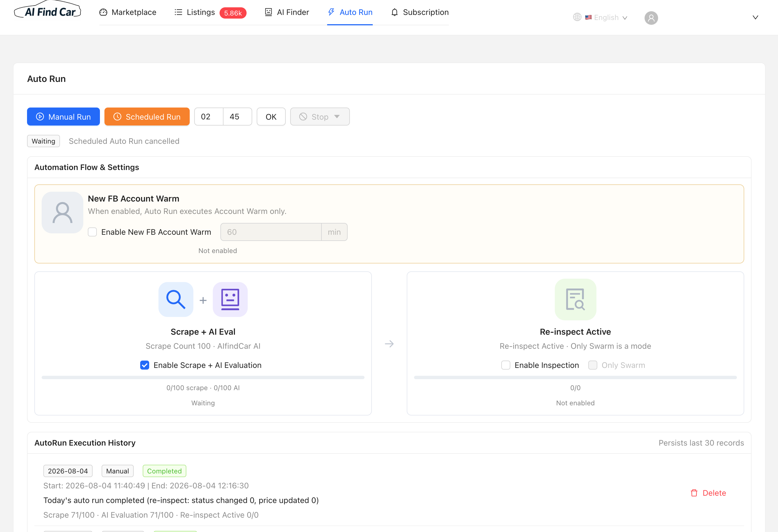Click the Waiting status tag
Viewport: 778px width, 532px height.
(x=44, y=141)
